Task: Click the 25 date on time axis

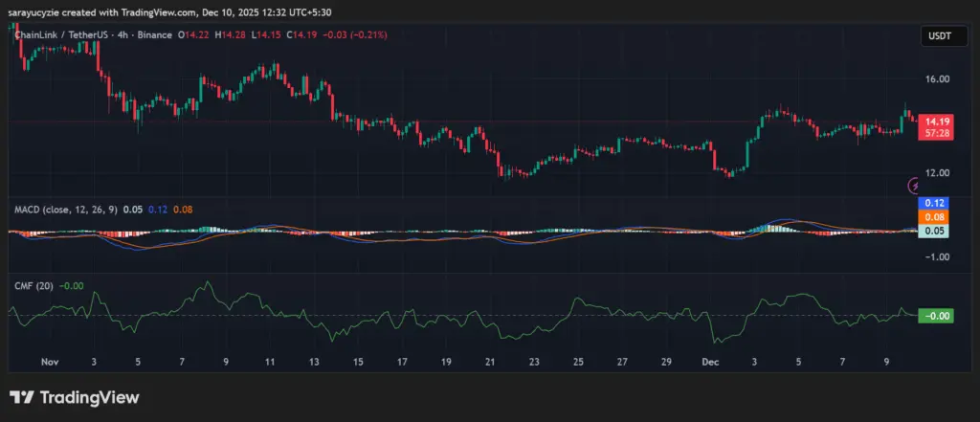Action: 578,362
